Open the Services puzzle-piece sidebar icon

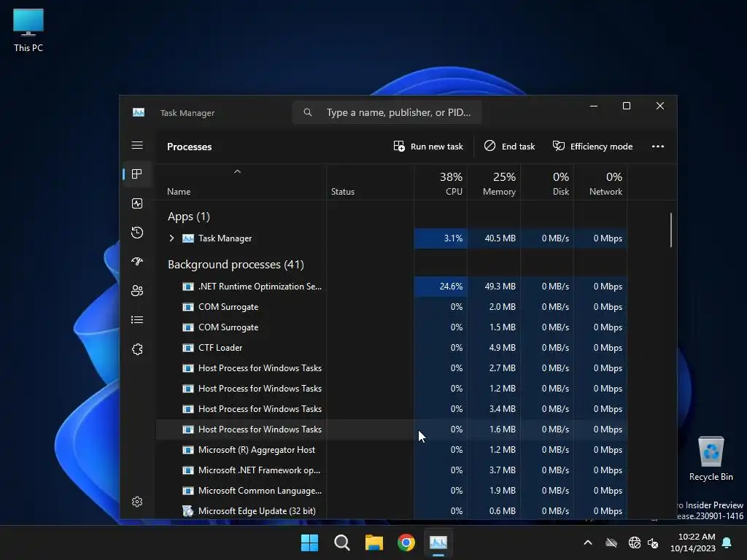[137, 349]
